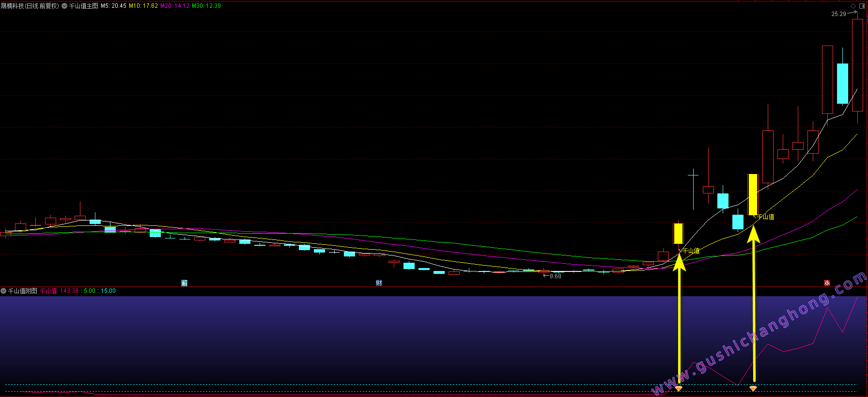This screenshot has width=868, height=397.
Task: Click the 25.29 high price label
Action: click(x=839, y=14)
